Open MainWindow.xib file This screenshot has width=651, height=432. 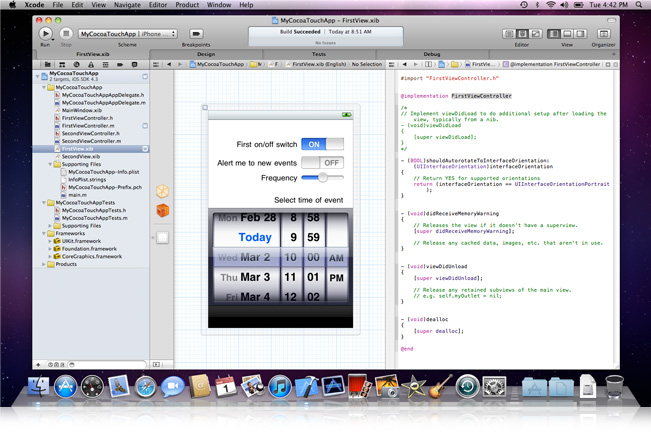83,110
